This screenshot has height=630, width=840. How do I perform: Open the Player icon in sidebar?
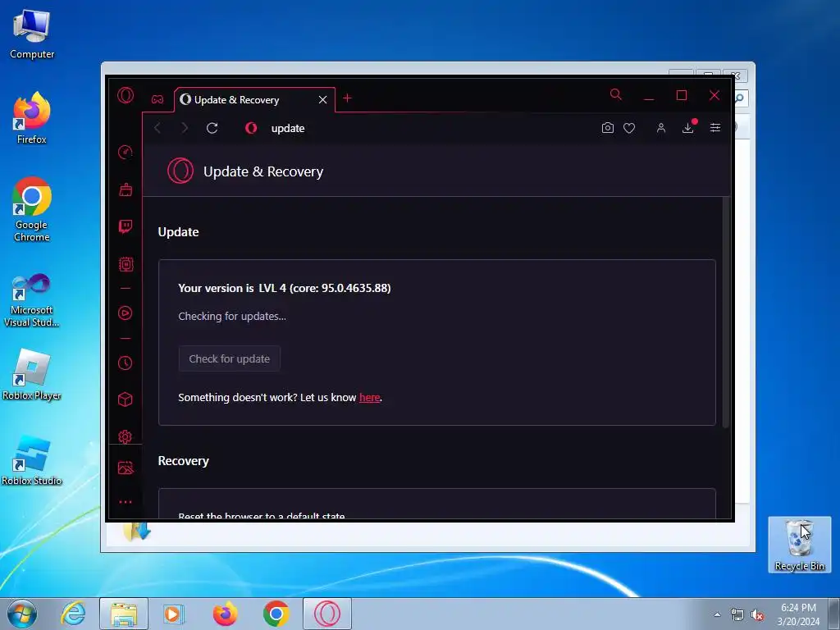pos(126,313)
